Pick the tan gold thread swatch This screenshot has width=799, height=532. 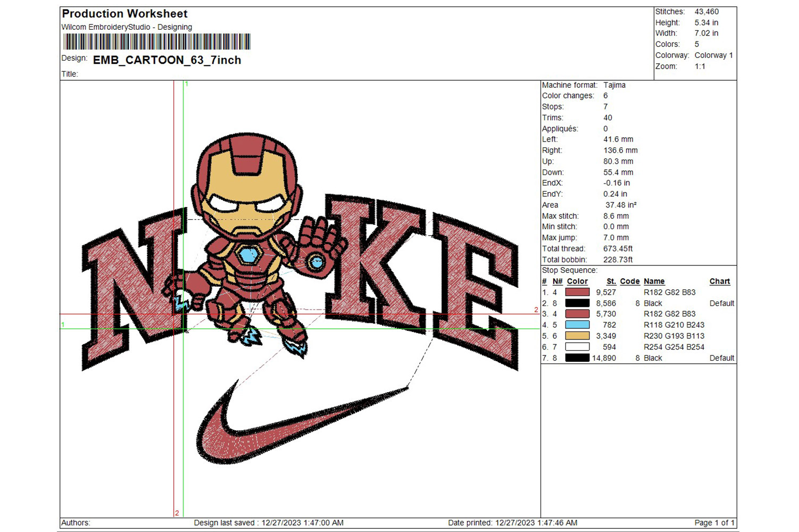coord(577,336)
